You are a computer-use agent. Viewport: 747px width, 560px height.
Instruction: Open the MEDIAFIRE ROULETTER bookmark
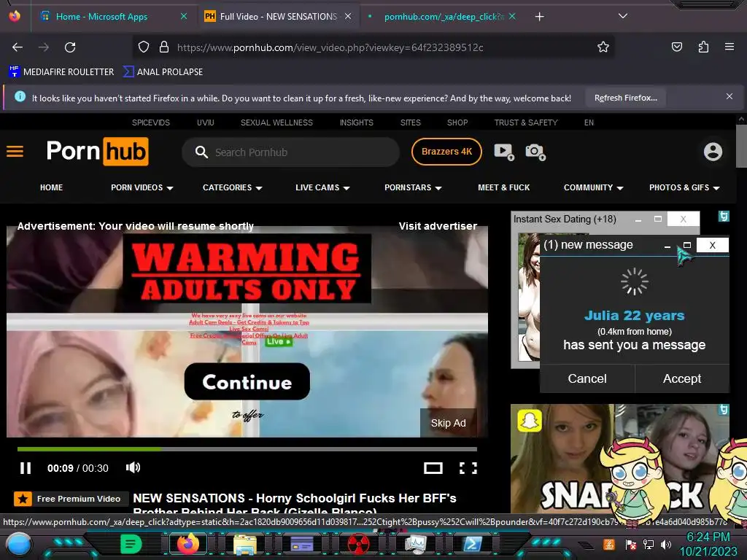[61, 72]
